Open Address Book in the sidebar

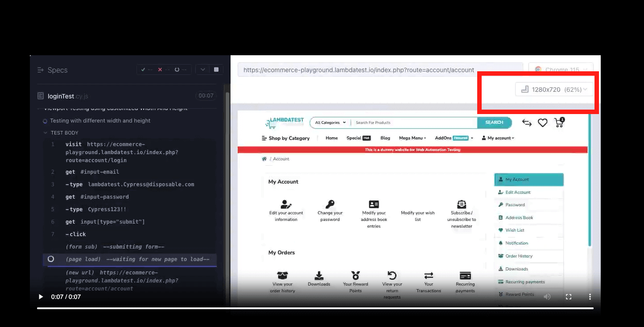(529, 218)
